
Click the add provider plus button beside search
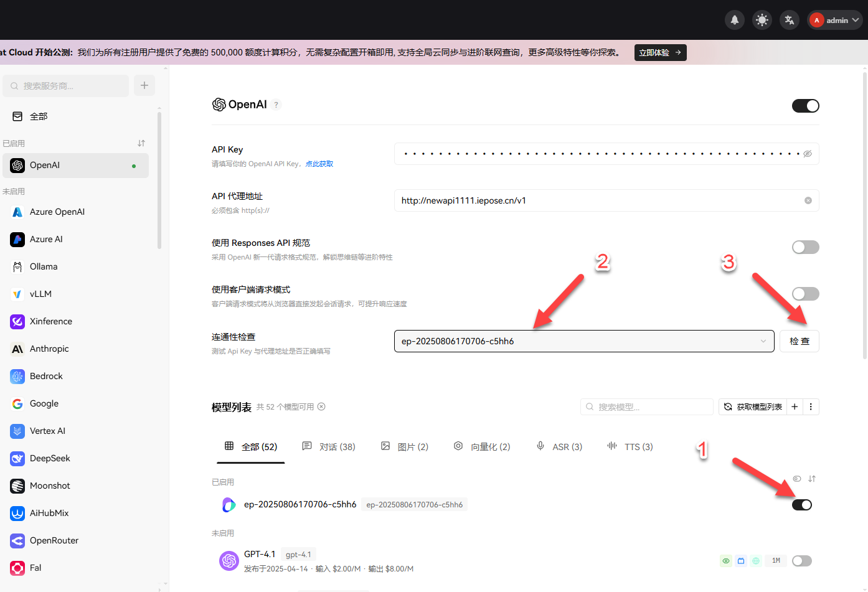(x=144, y=85)
